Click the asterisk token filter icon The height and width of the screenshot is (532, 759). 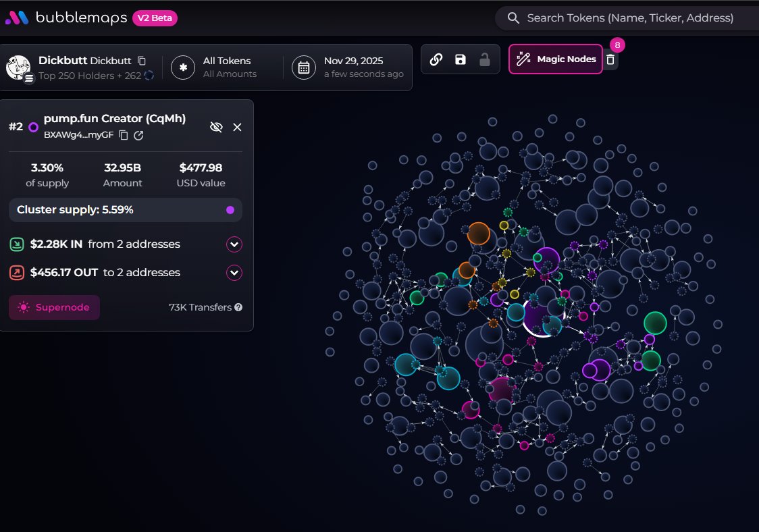pos(183,68)
